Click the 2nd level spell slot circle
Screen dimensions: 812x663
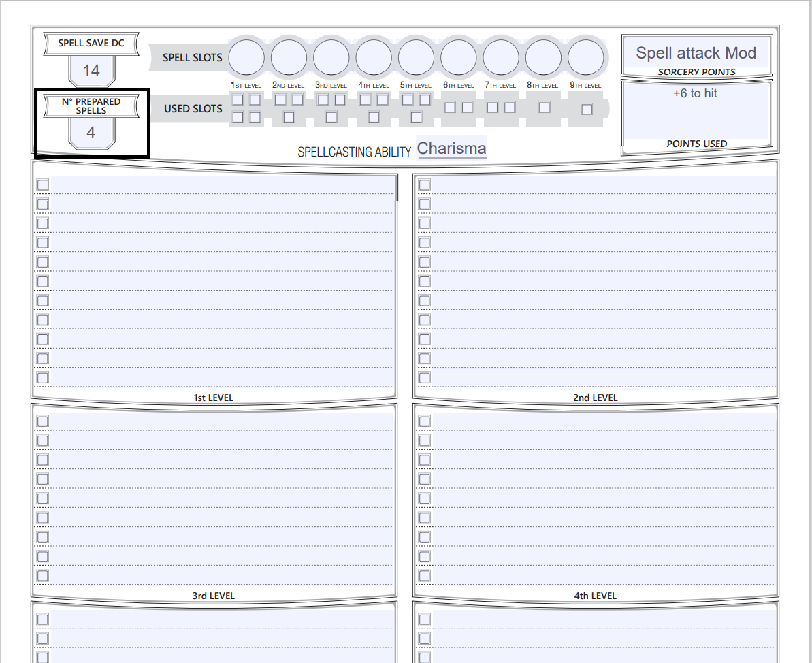(x=289, y=57)
